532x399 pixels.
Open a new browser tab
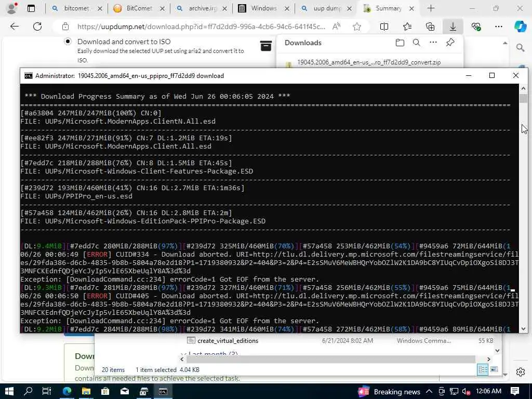point(431,8)
